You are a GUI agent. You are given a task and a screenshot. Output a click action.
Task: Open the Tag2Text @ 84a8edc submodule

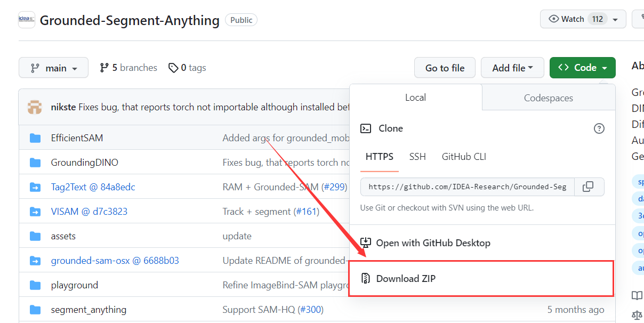[x=93, y=187]
